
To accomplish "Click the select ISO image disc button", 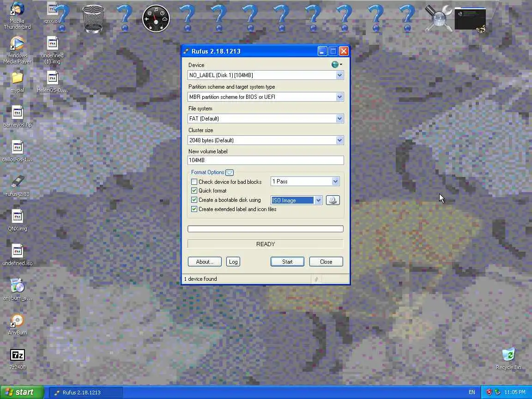I will 332,200.
